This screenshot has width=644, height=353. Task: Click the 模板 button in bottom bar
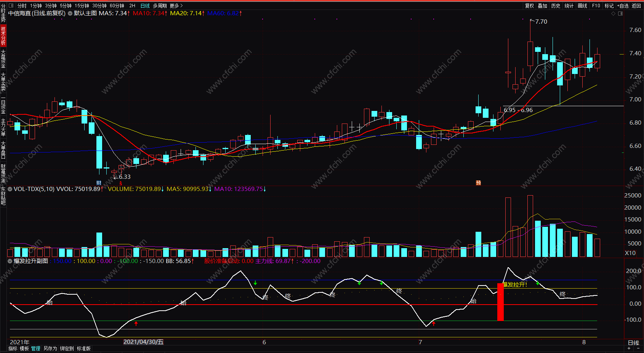[24, 348]
